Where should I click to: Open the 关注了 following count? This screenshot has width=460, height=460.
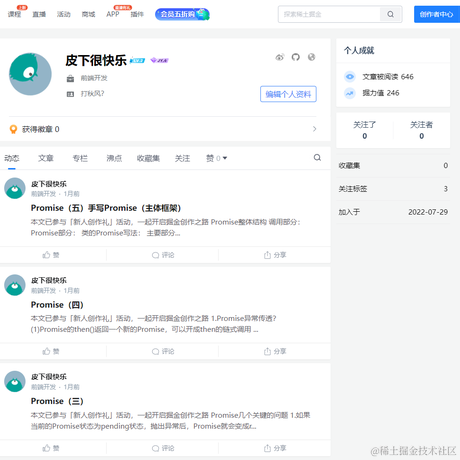(x=365, y=130)
